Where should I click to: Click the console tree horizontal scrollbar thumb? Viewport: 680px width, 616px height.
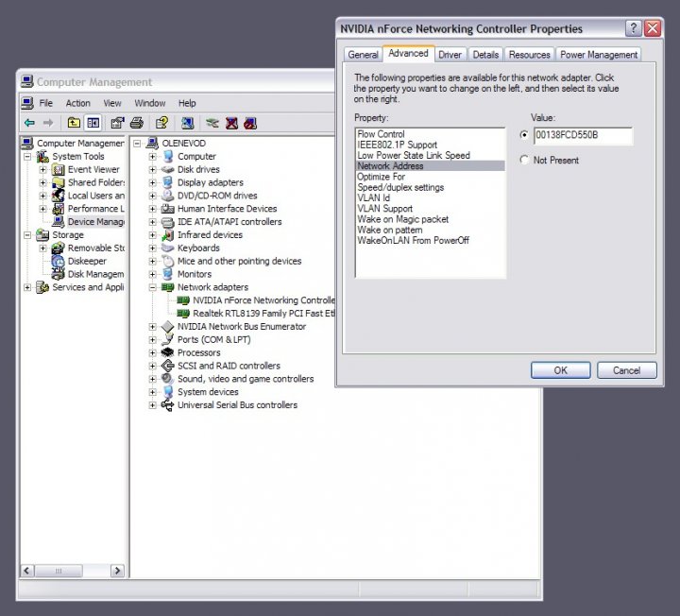tap(59, 571)
